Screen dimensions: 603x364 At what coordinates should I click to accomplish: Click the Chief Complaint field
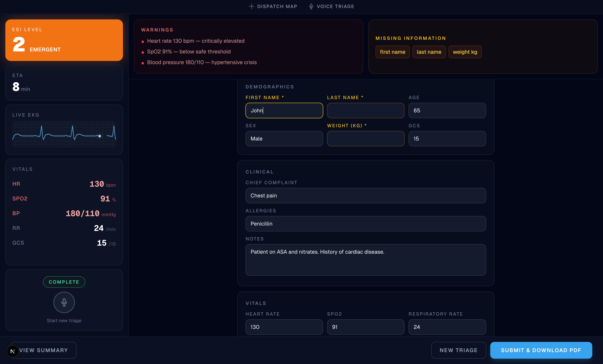pyautogui.click(x=365, y=195)
